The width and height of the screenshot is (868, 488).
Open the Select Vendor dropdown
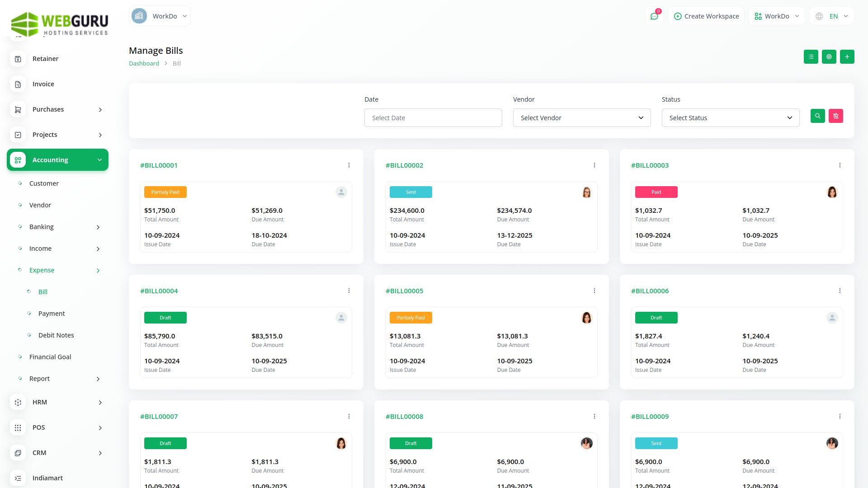click(x=581, y=118)
